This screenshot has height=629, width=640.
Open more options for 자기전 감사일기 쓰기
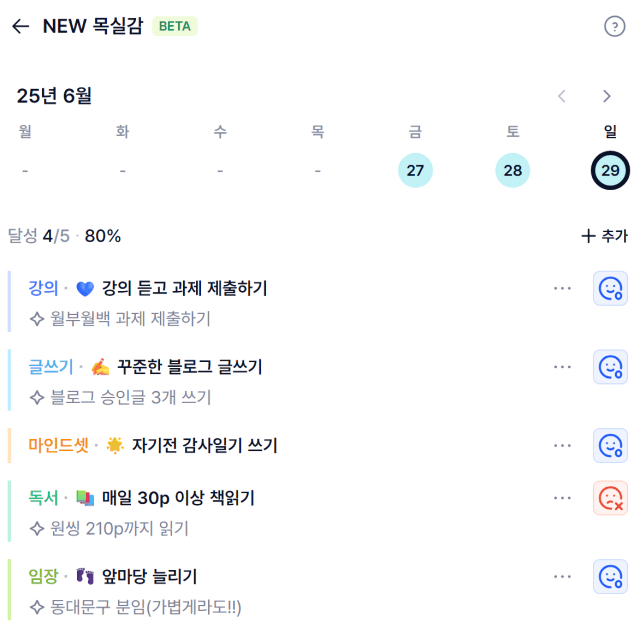[562, 445]
